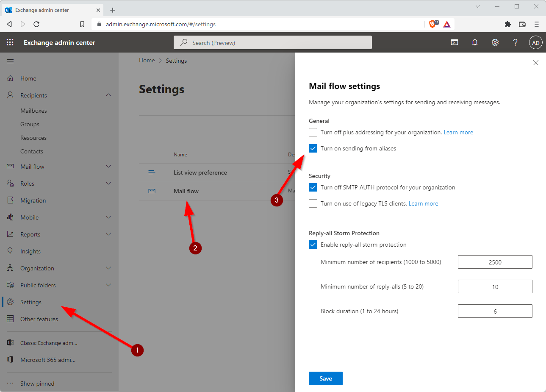Switch to the Migration section
The image size is (546, 392).
click(33, 200)
